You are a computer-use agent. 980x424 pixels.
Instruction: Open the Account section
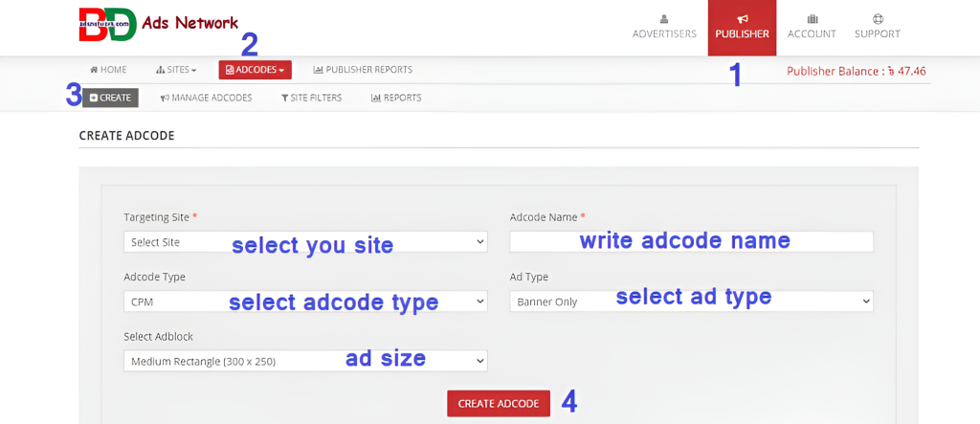812,27
